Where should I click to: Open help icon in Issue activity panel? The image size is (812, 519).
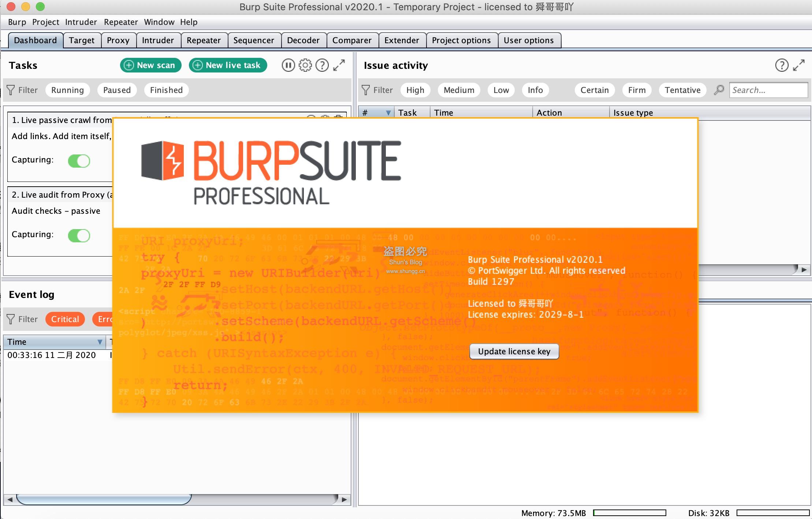tap(782, 66)
